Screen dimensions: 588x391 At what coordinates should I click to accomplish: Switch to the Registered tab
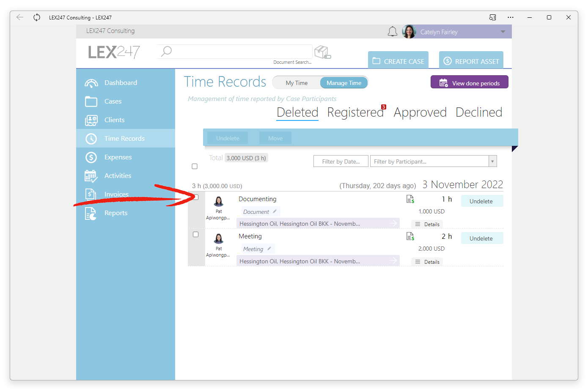(x=356, y=112)
